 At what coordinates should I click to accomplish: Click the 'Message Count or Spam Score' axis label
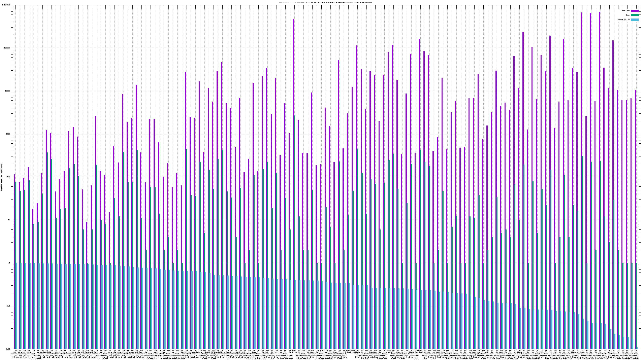pos(1,177)
